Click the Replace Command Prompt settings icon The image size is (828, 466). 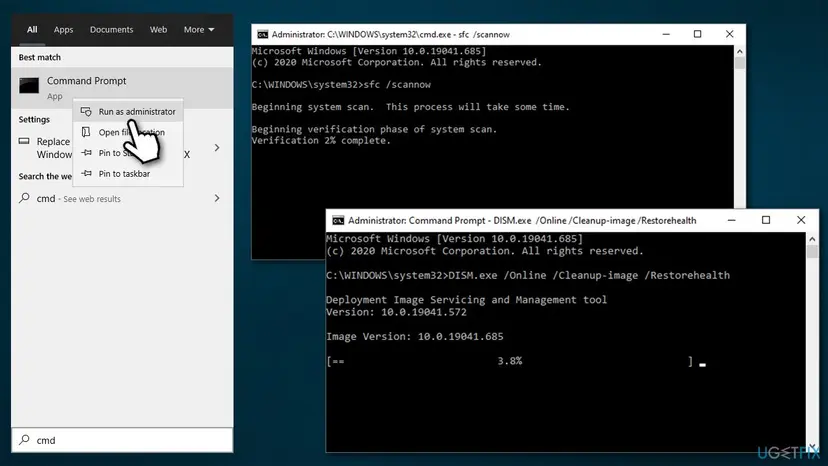24,141
